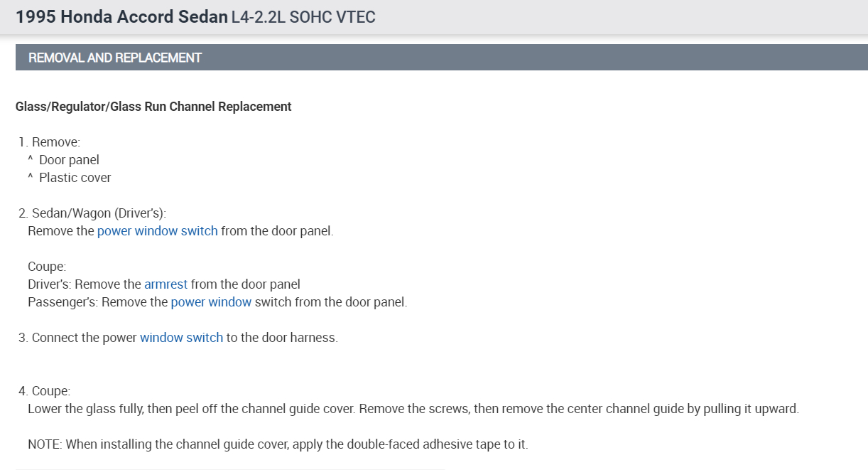The height and width of the screenshot is (470, 868).
Task: Click the '1. Remove:' step label
Action: [50, 142]
